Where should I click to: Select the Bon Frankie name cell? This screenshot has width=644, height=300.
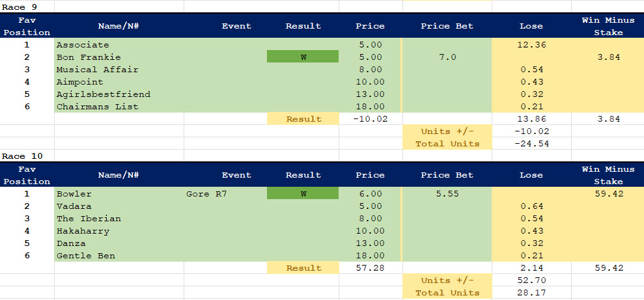(x=89, y=57)
